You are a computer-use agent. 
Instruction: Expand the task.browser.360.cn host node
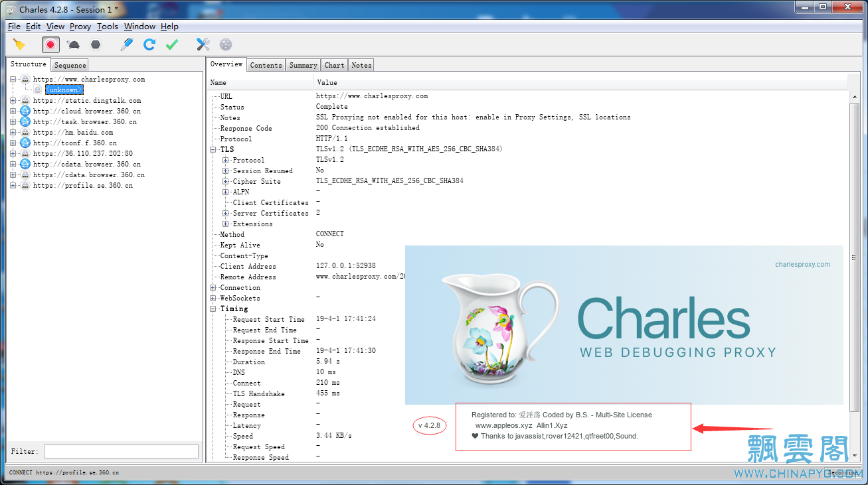[13, 122]
